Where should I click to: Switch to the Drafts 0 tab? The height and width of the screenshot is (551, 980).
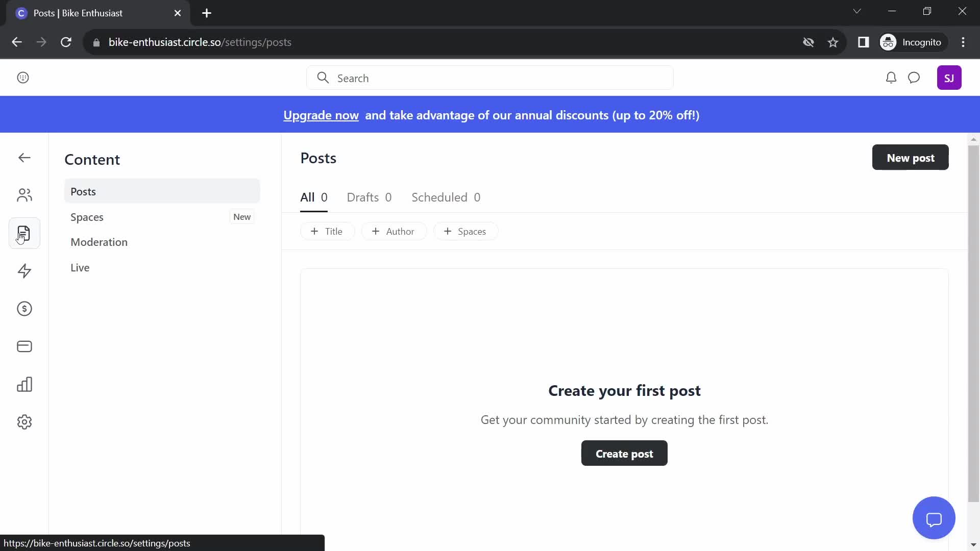coord(369,197)
